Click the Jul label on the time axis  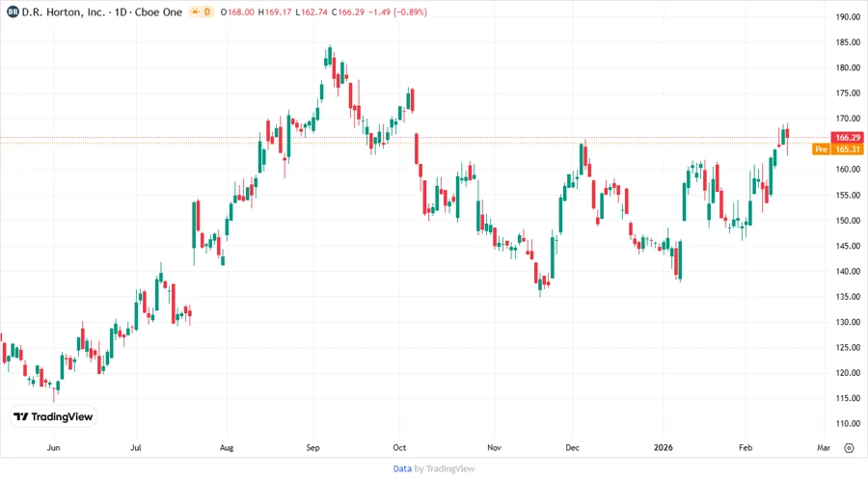136,447
